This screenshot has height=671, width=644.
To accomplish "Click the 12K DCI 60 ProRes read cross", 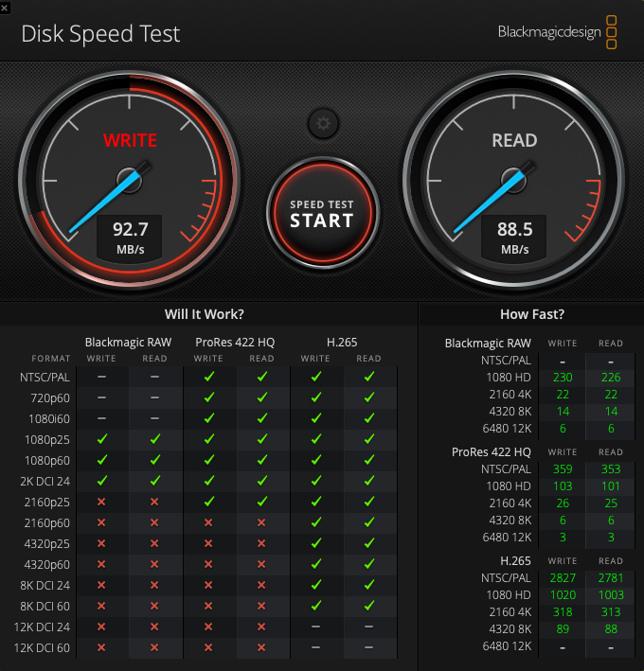I will pos(262,647).
